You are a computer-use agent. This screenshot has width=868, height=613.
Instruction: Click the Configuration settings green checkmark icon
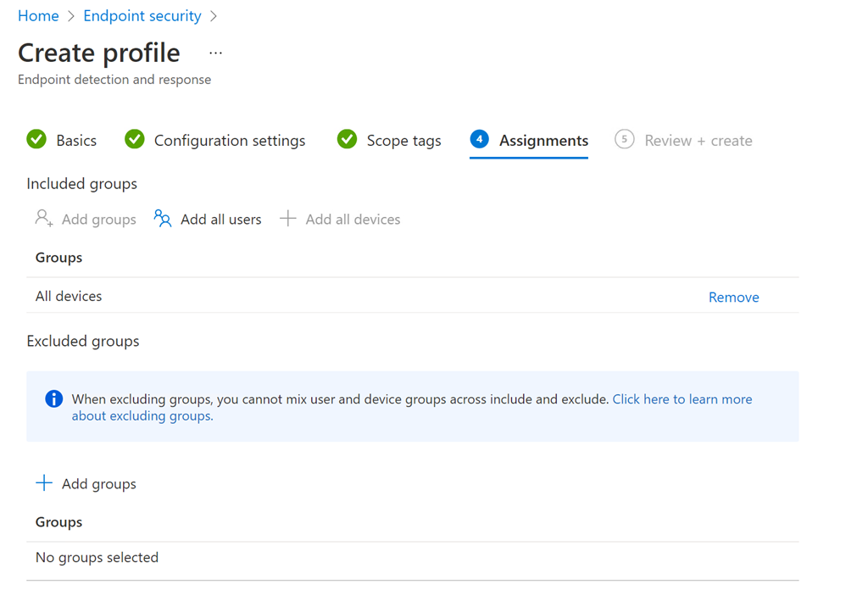tap(135, 139)
